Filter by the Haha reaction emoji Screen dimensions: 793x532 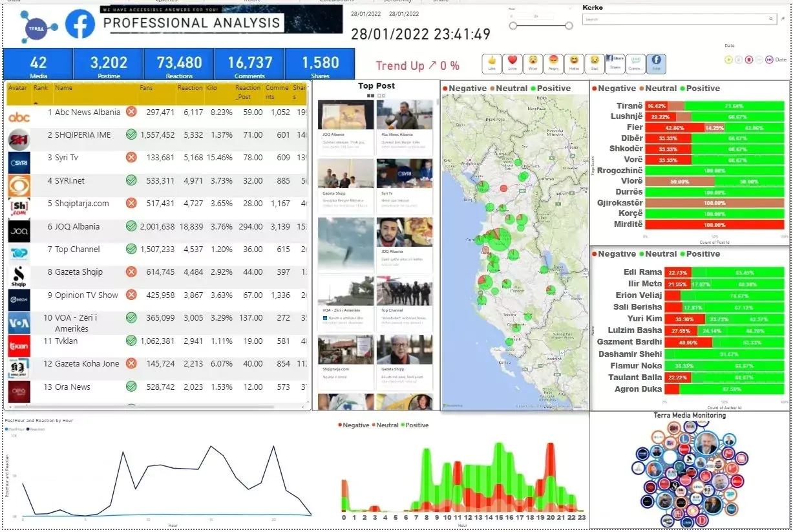pyautogui.click(x=574, y=63)
